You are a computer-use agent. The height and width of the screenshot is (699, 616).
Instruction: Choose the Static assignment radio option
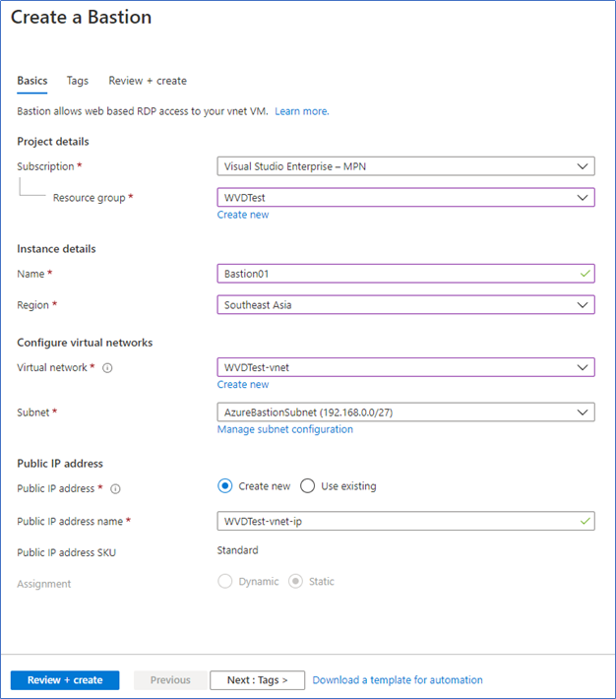coord(295,581)
